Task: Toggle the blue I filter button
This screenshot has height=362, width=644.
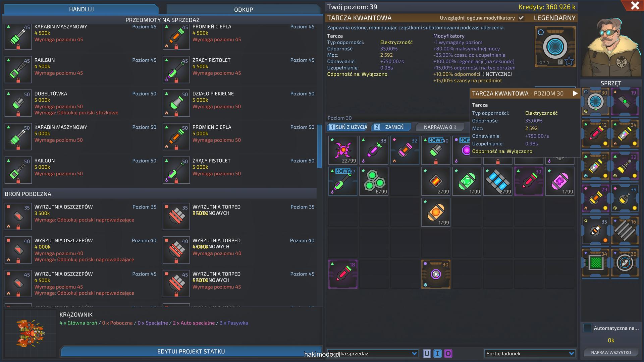Action: [x=437, y=354]
